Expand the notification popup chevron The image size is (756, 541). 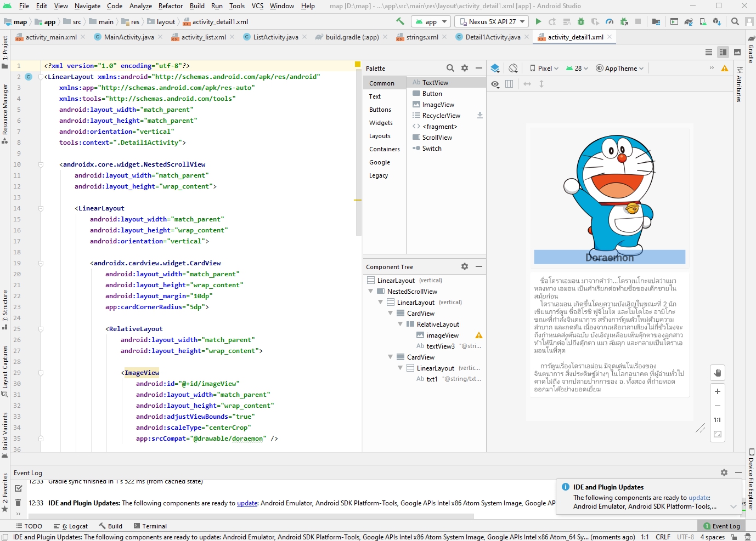(734, 506)
